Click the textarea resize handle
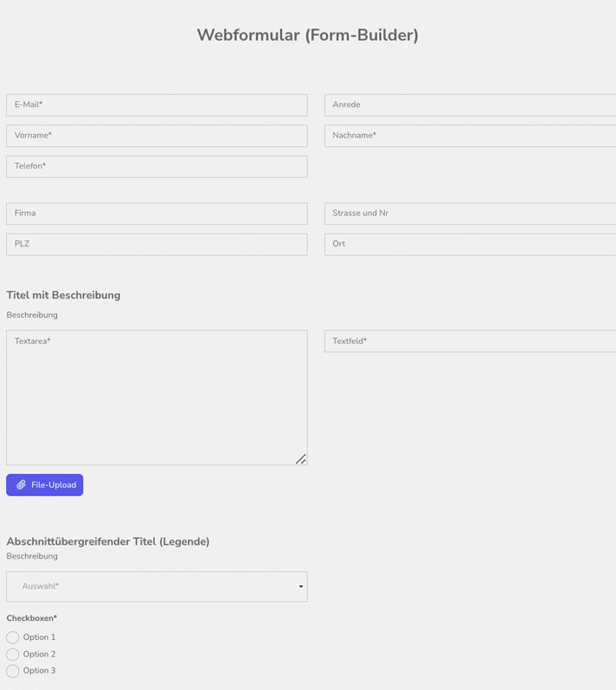The height and width of the screenshot is (690, 616). (x=300, y=459)
